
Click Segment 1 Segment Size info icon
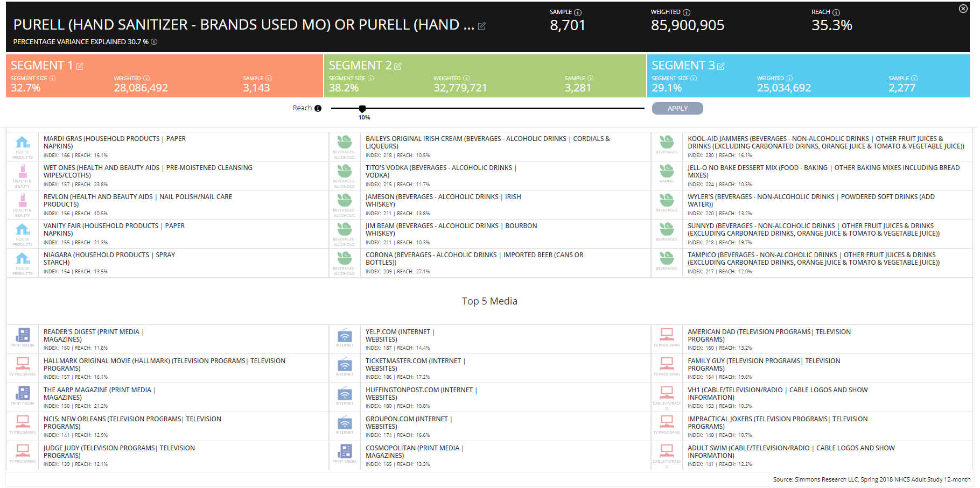point(53,79)
